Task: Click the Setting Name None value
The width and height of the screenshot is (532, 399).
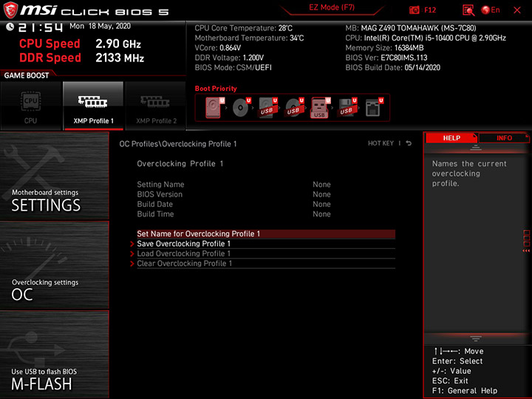Action: click(x=321, y=185)
